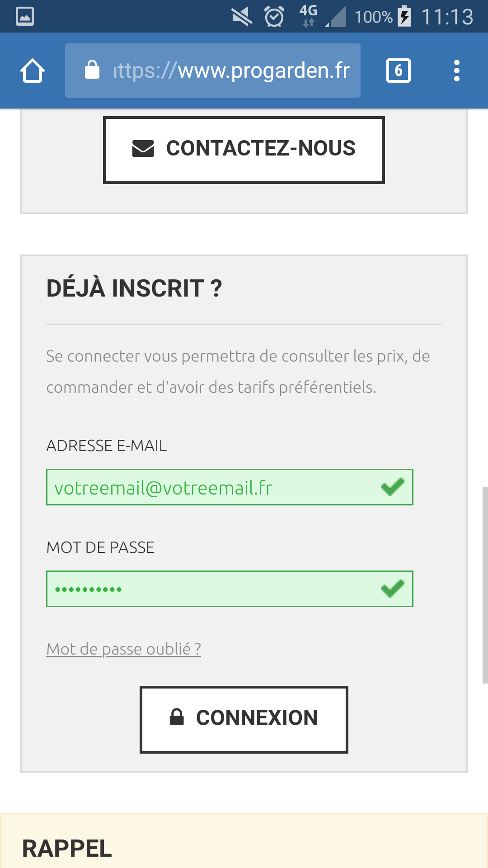
Task: Tap the lock icon inside the CONNEXION button
Action: [x=177, y=717]
